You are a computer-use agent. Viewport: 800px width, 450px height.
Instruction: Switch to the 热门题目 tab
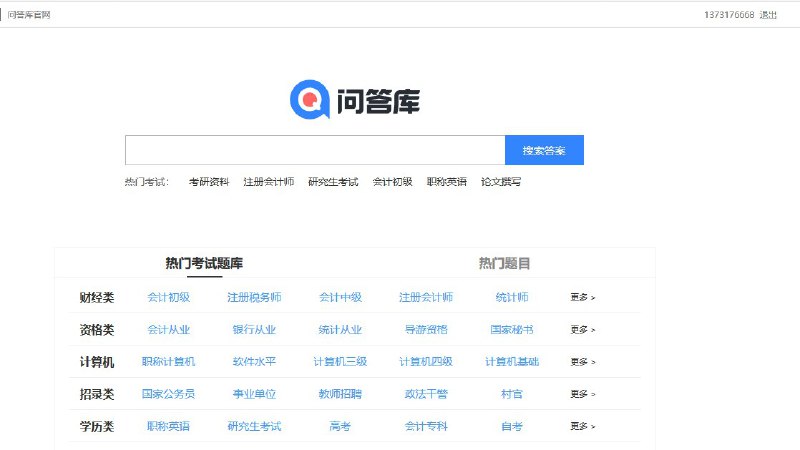[504, 263]
